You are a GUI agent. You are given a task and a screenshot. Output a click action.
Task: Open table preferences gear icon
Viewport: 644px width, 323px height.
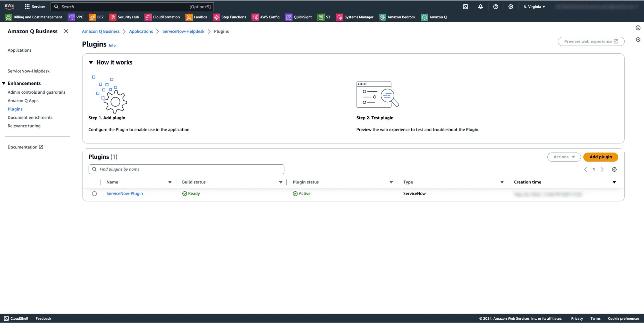click(614, 169)
